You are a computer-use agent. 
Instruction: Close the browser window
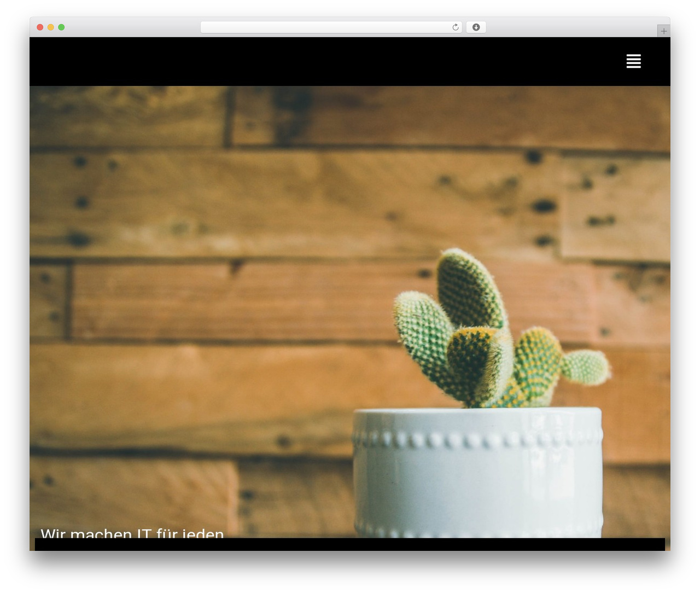[40, 27]
